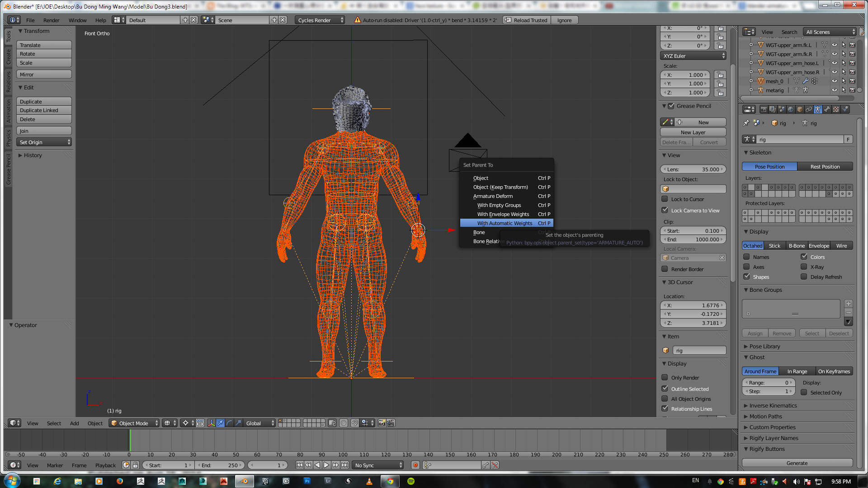Screen dimensions: 868x488
Task: Click the Generate rig button
Action: (797, 463)
